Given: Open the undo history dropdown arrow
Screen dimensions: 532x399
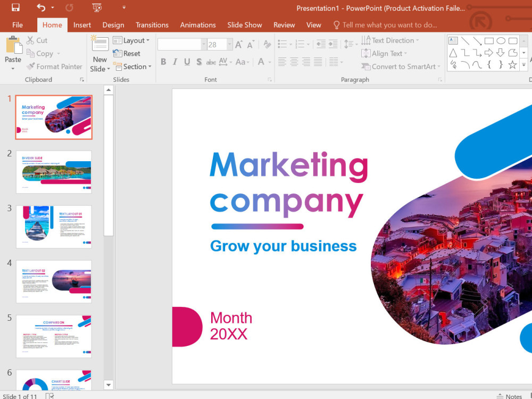Looking at the screenshot, I should coord(52,7).
